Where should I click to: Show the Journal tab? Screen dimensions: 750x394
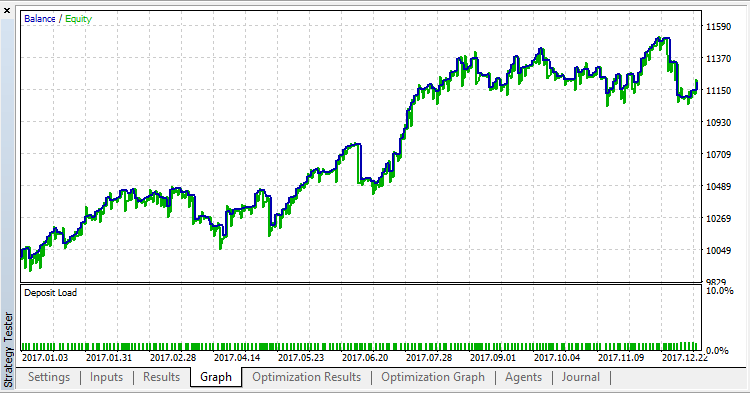580,377
